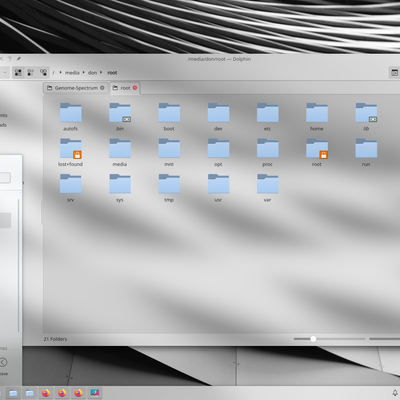Open the home folder
400x400 pixels.
(x=317, y=117)
